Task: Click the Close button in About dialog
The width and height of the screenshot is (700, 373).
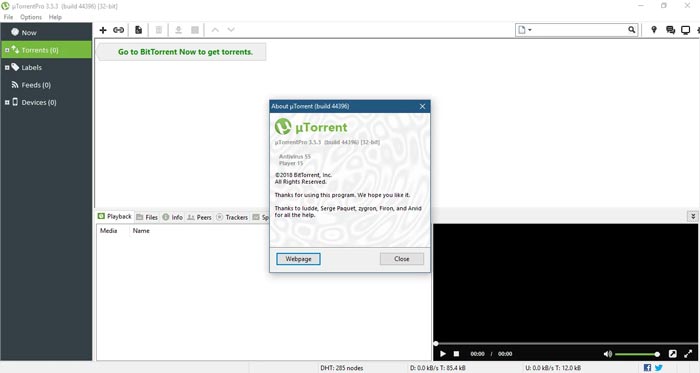Action: tap(402, 259)
